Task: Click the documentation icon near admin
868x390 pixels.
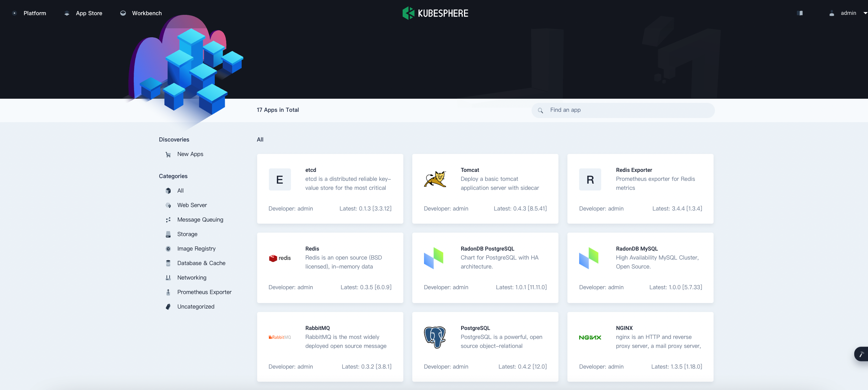Action: click(800, 13)
